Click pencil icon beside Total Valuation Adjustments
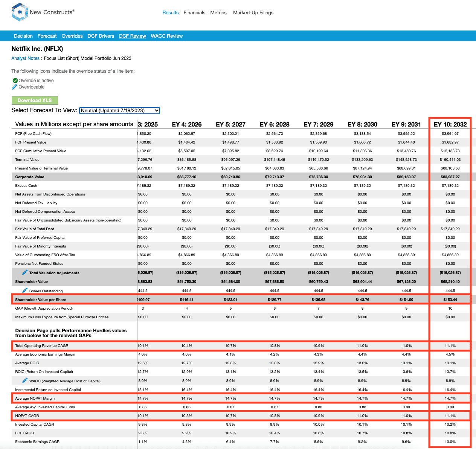The width and height of the screenshot is (476, 449). pyautogui.click(x=25, y=272)
